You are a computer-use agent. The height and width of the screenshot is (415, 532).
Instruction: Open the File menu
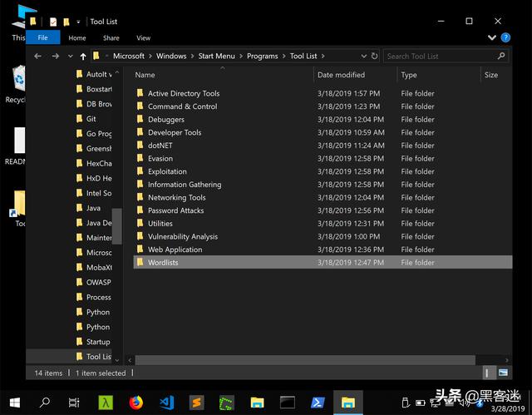42,37
